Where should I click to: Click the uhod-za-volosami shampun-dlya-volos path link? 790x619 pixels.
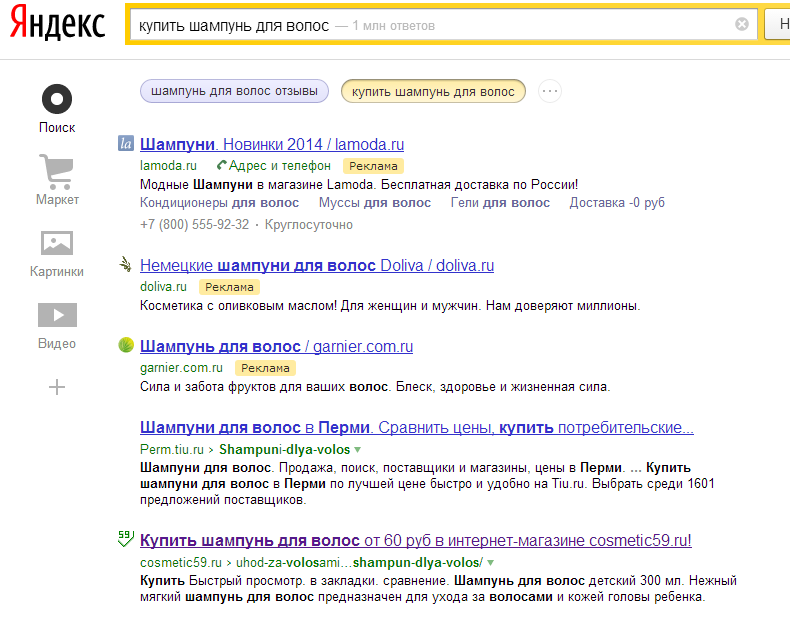[359, 562]
